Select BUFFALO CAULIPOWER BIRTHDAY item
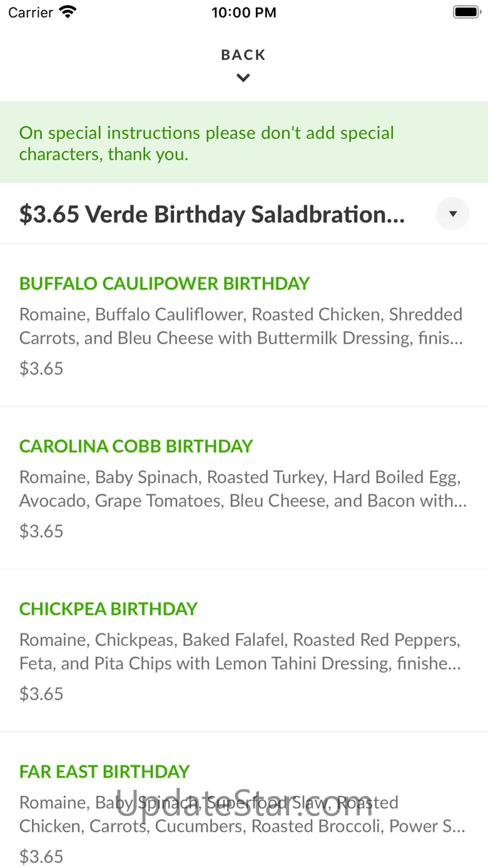The image size is (488, 868). tap(165, 283)
